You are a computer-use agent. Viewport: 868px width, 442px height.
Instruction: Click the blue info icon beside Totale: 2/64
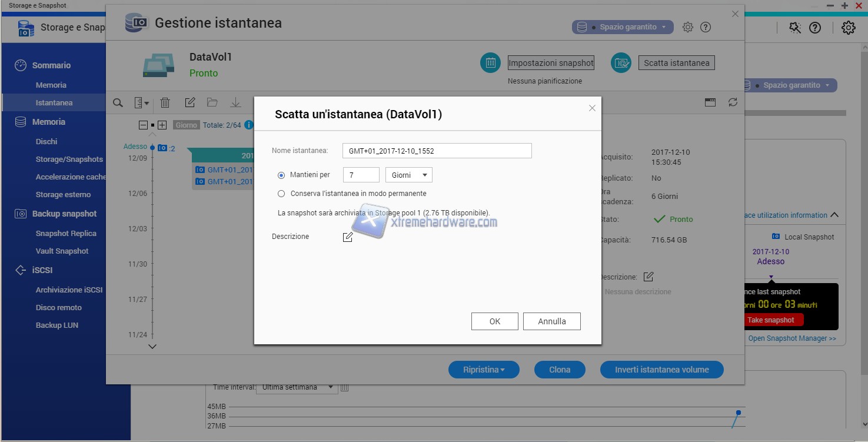[x=249, y=125]
